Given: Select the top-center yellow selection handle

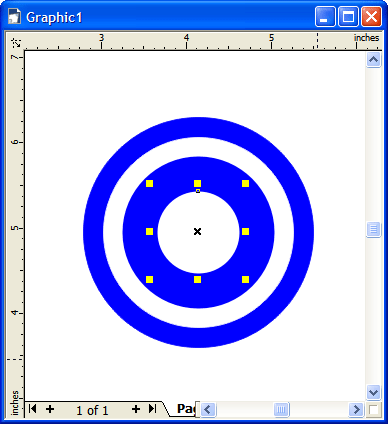Looking at the screenshot, I should tap(197, 183).
